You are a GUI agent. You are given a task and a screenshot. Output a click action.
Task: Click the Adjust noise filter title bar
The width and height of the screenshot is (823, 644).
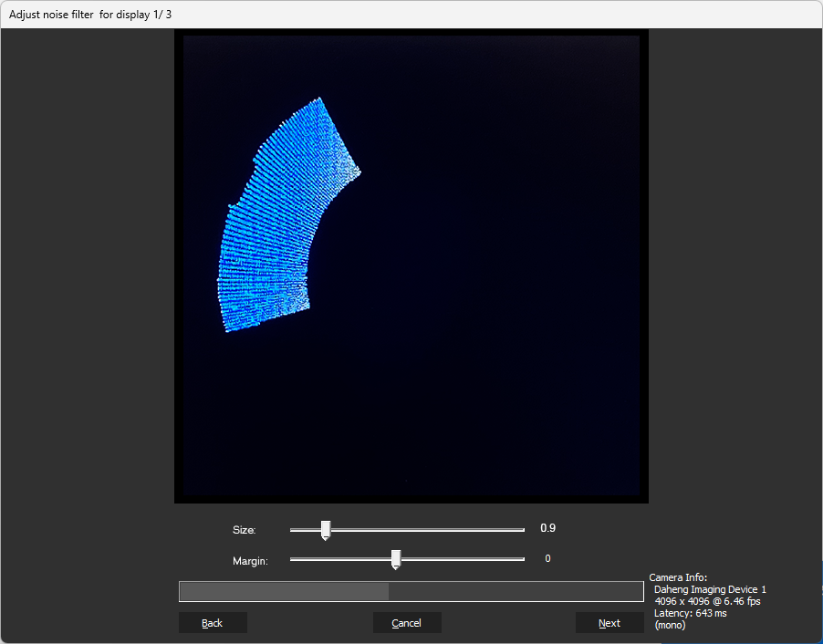click(x=90, y=15)
